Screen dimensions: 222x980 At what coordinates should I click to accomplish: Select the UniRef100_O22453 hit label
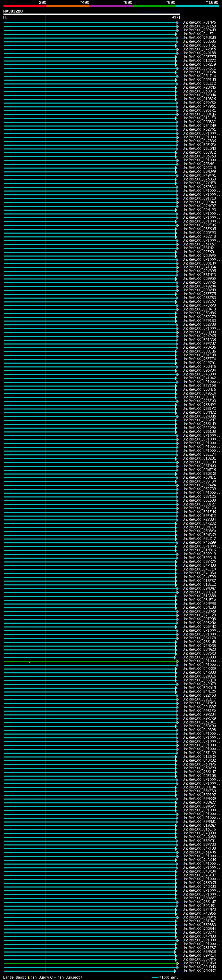click(199, 695)
